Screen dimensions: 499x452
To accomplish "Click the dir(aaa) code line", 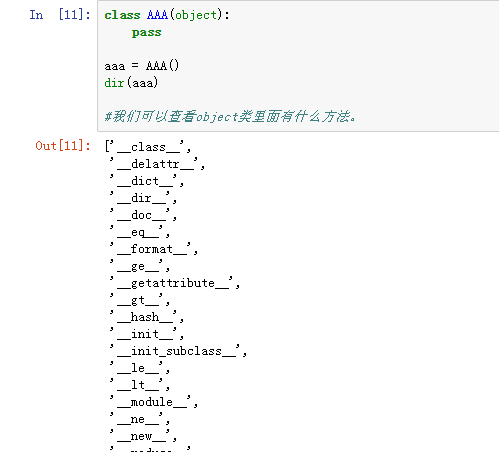I will coord(131,83).
